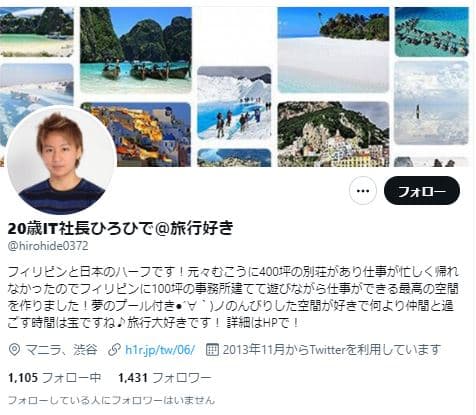View the 1,431 フォロワー followers list

[165, 378]
